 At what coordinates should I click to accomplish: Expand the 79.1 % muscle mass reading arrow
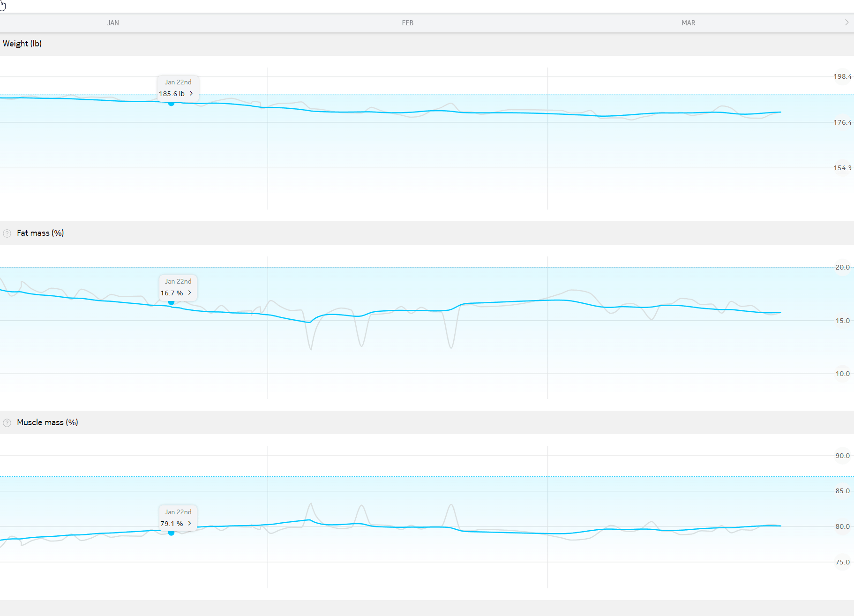(190, 524)
